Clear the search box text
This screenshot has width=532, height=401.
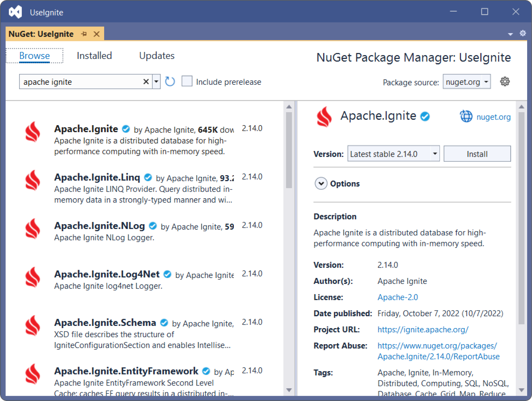pyautogui.click(x=146, y=81)
